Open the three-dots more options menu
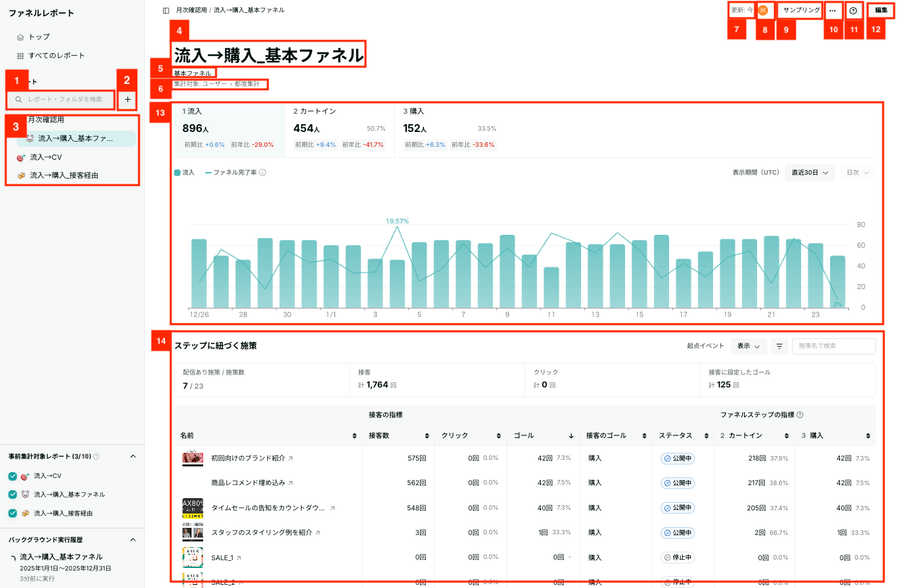Screen dimensions: 902x588 click(x=833, y=10)
